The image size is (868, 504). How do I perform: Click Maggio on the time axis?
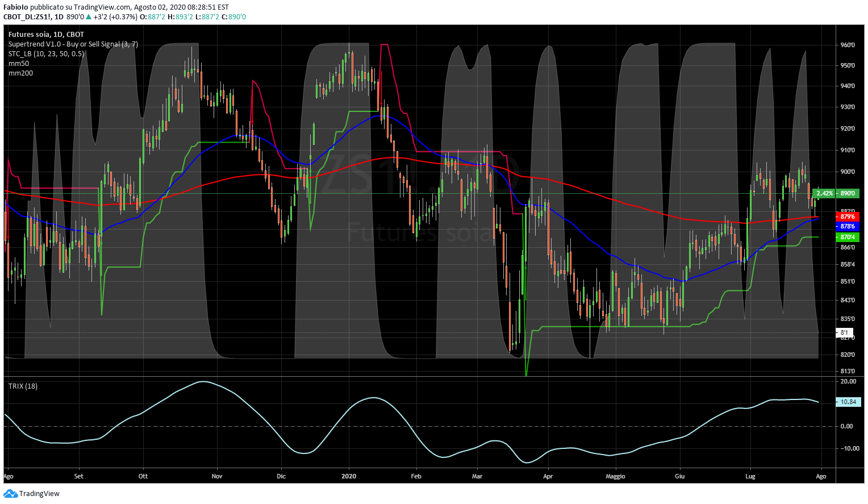coord(615,476)
